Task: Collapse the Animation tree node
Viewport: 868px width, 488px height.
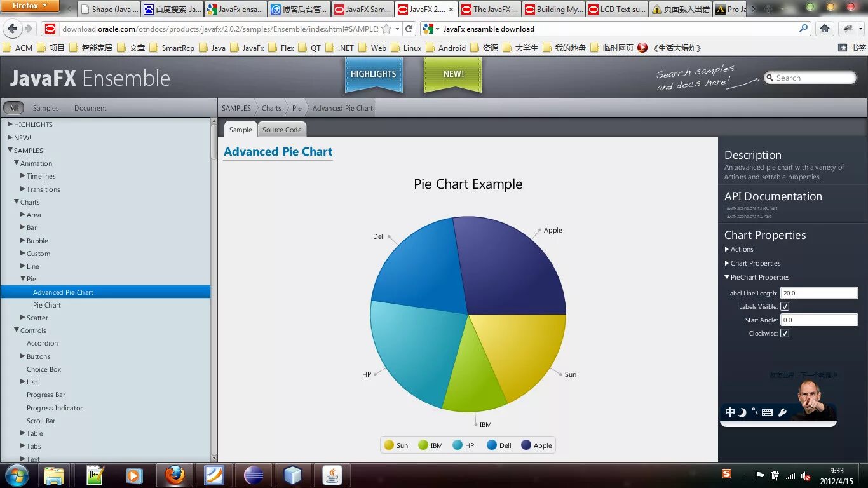Action: coord(17,163)
